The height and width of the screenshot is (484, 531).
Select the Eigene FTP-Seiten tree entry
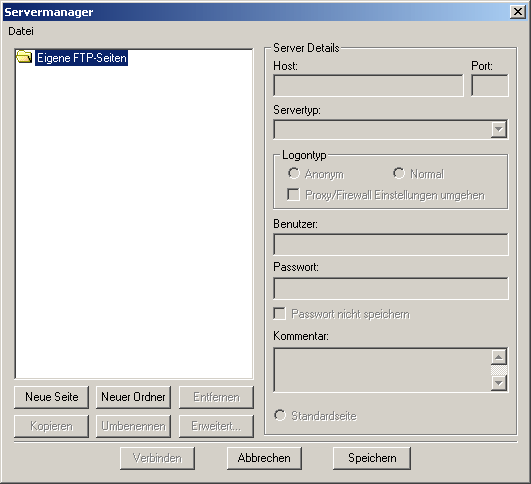(82, 58)
